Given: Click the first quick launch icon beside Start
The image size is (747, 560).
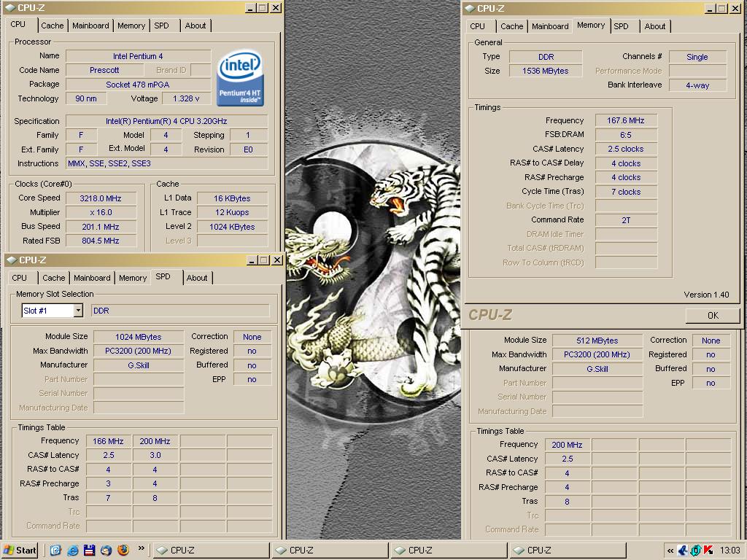Looking at the screenshot, I should (x=55, y=550).
